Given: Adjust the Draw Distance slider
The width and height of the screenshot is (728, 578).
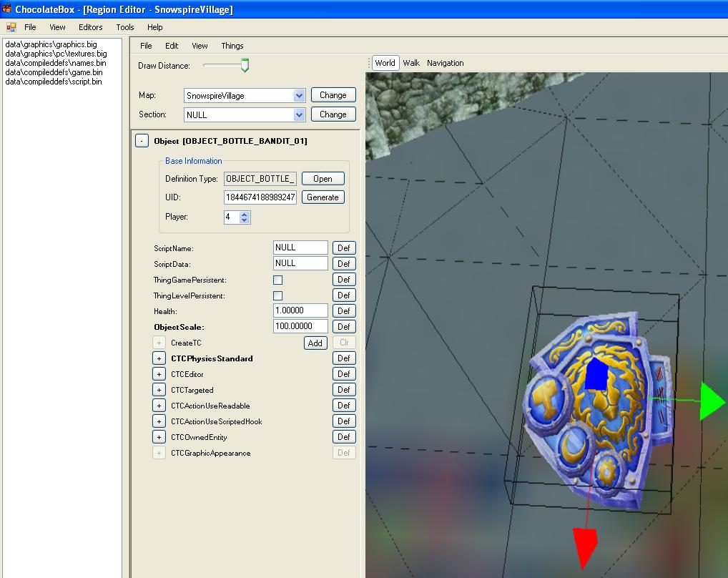Looking at the screenshot, I should 245,66.
